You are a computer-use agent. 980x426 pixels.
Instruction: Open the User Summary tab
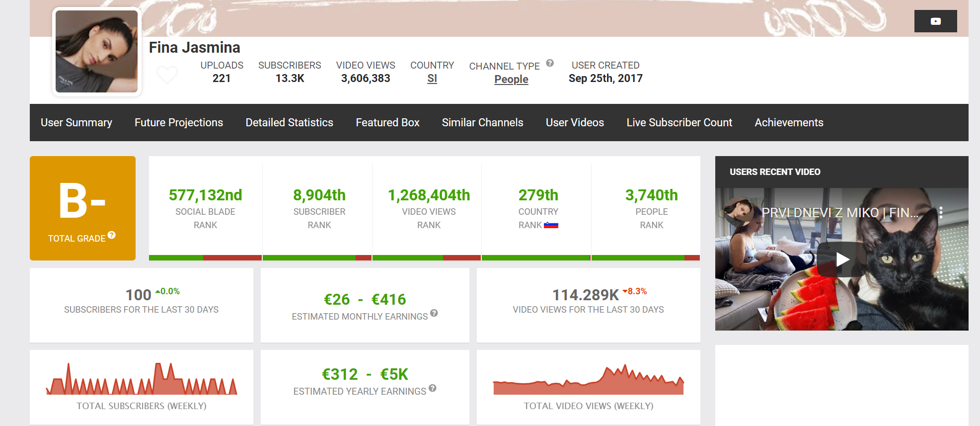76,122
